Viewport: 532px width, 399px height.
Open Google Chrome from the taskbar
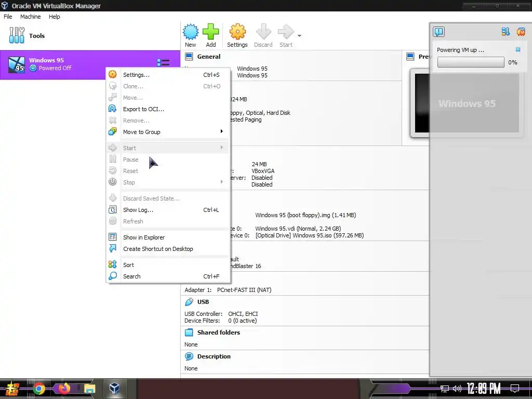[x=39, y=389]
